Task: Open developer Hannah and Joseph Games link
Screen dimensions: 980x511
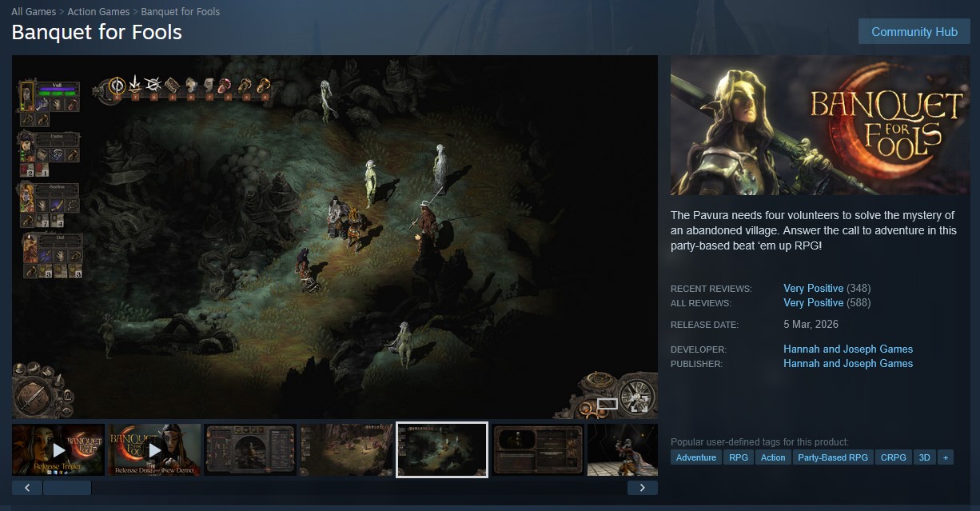Action: pyautogui.click(x=848, y=349)
